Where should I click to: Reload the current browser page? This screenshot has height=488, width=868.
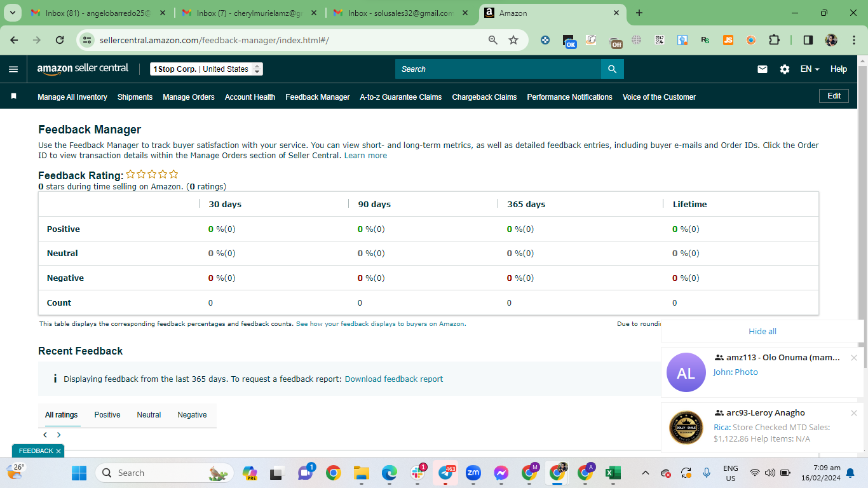point(60,40)
